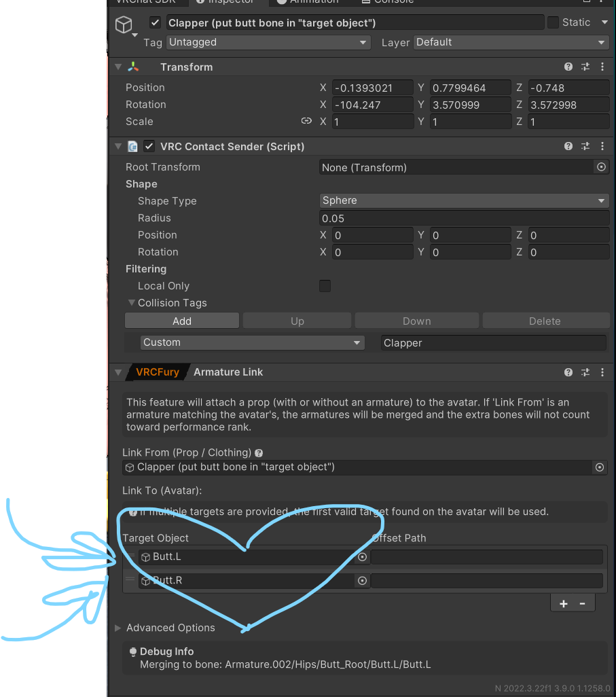Click the VRC Contact Sender script icon
The image size is (616, 697).
[132, 146]
